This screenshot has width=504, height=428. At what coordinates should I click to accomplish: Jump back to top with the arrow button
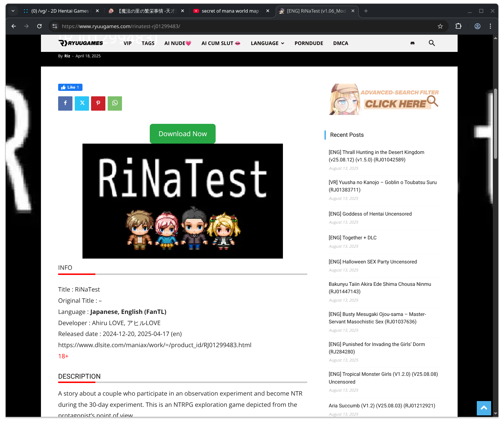(x=484, y=408)
